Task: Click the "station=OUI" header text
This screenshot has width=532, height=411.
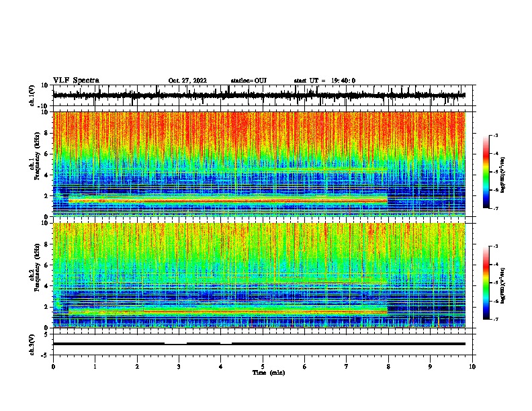Action: [x=249, y=81]
